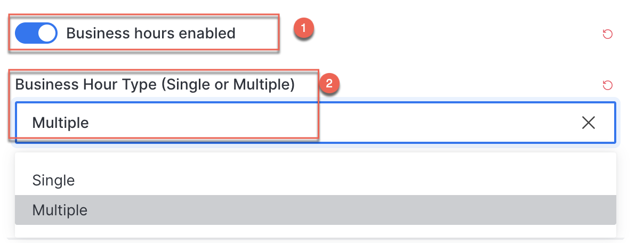Click the Business Hour Type heading label

click(155, 85)
